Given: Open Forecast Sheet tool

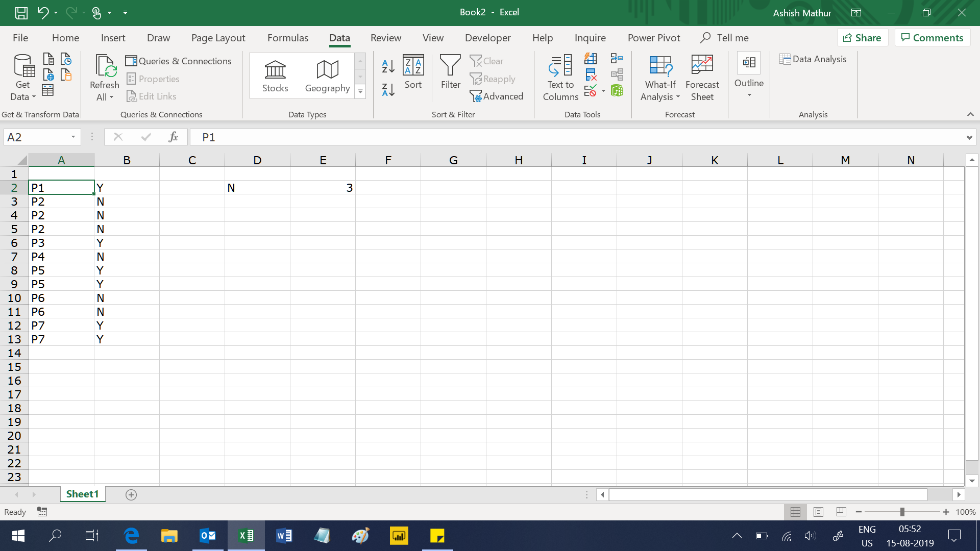Looking at the screenshot, I should pyautogui.click(x=702, y=78).
